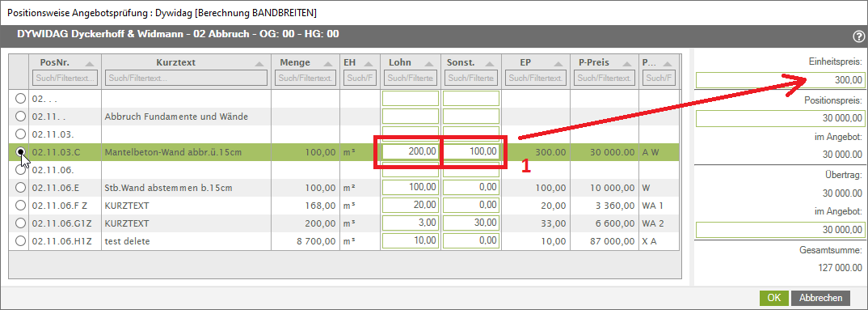Edit Sonst. value 30,00 in 02.11.06.G1Z

471,223
